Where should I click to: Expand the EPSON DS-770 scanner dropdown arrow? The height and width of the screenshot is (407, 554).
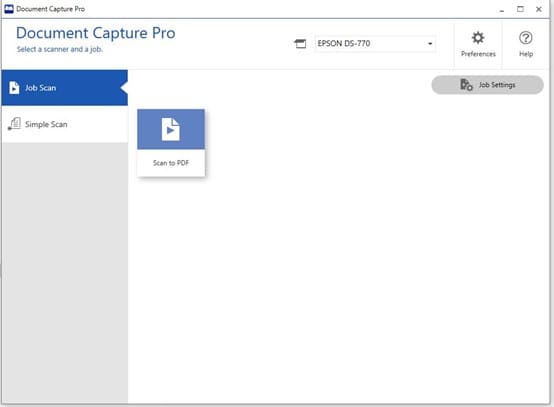430,44
